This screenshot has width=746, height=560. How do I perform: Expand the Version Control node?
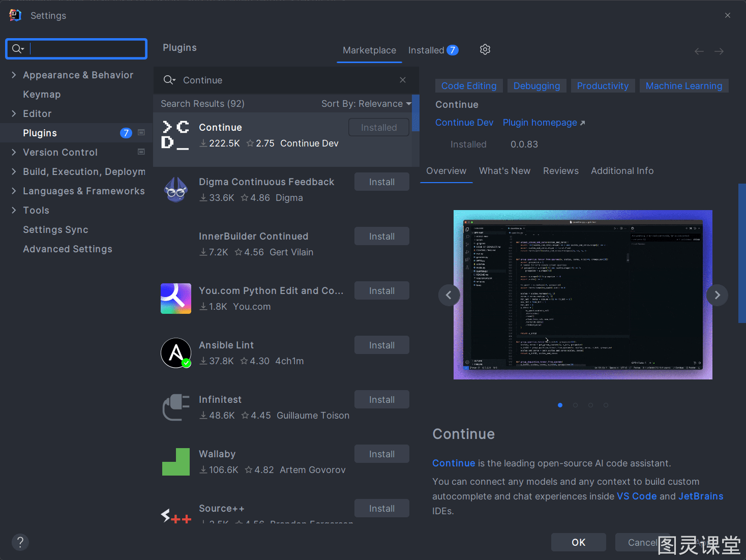(x=14, y=152)
